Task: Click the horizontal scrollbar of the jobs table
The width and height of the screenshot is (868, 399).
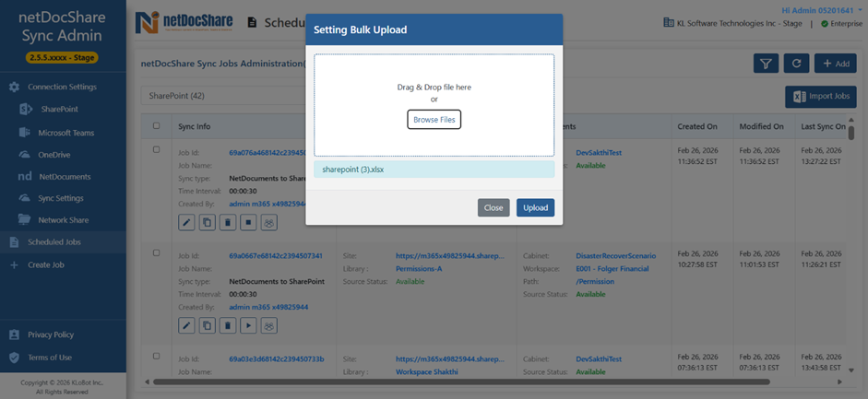Action: click(x=462, y=381)
